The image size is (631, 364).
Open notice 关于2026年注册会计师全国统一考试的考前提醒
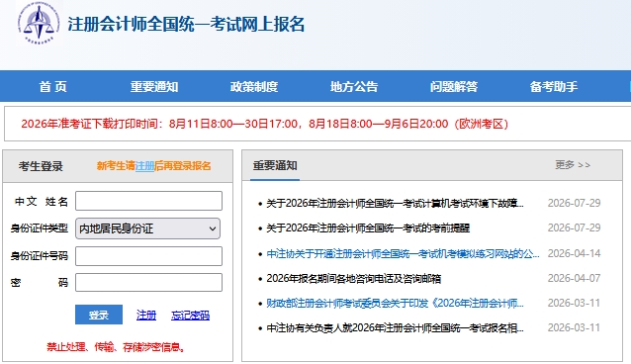click(x=368, y=228)
